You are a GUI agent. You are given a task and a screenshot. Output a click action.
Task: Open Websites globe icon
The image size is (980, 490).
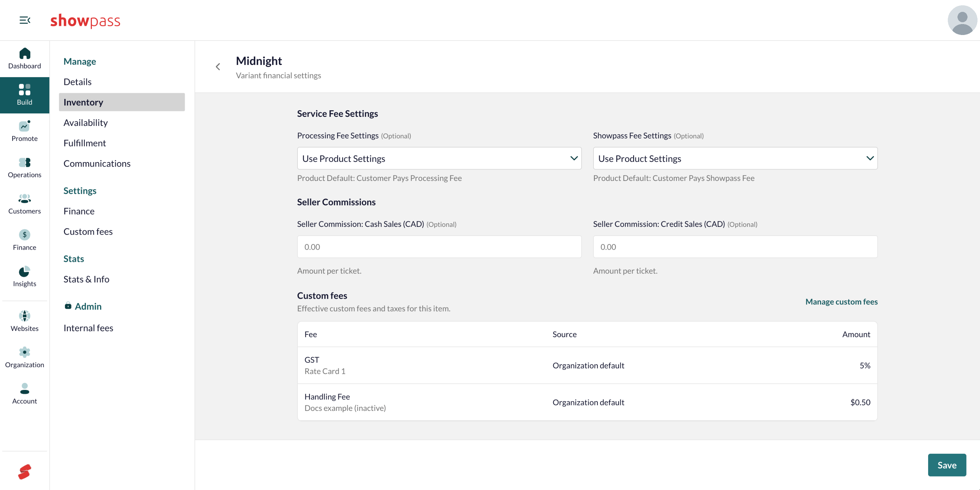click(25, 316)
